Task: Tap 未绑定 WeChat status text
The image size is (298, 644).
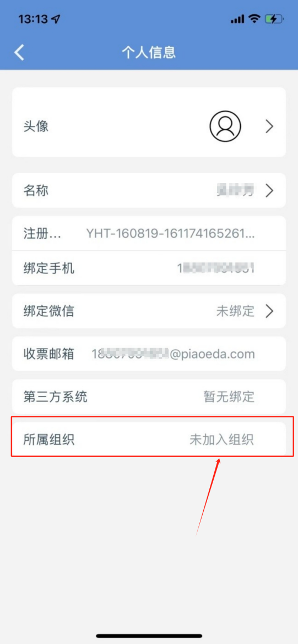Action: click(x=235, y=311)
